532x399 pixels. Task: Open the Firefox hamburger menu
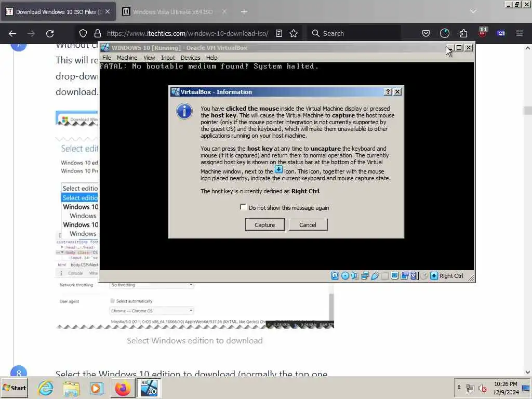click(520, 33)
